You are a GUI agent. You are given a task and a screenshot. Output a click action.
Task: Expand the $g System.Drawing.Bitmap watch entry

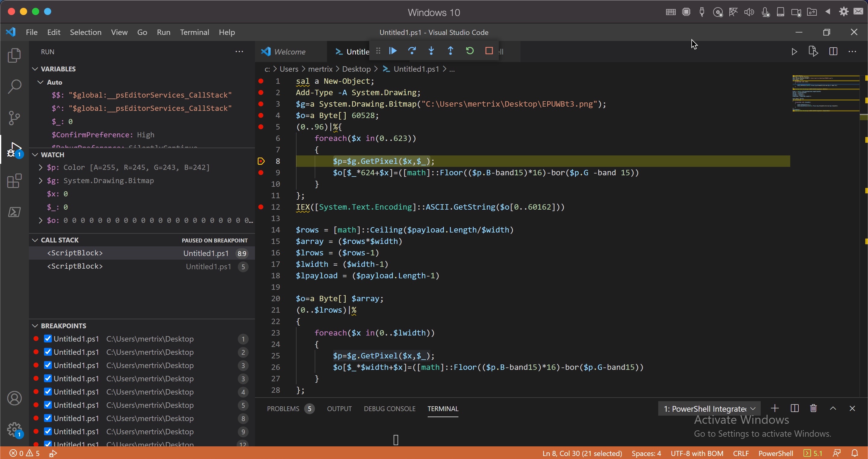click(x=40, y=180)
